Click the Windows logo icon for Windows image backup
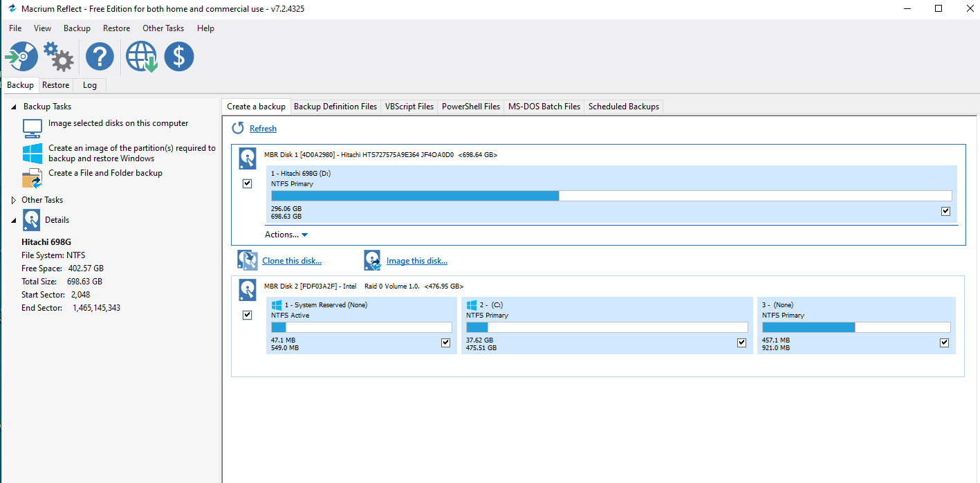This screenshot has width=980, height=483. [32, 153]
